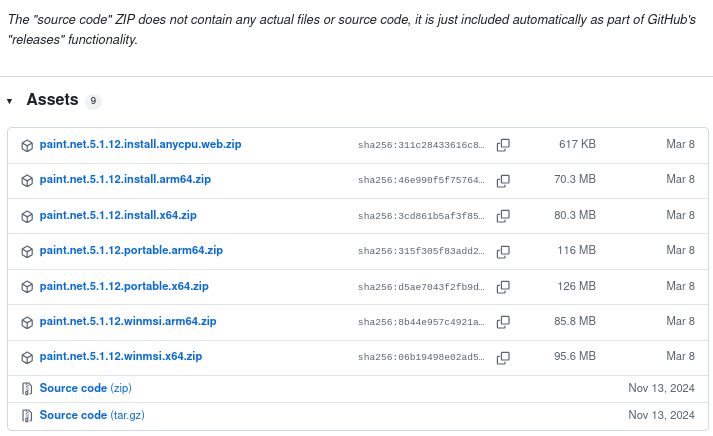
Task: Select hash text sha256:315f305f83add2…
Action: click(421, 251)
